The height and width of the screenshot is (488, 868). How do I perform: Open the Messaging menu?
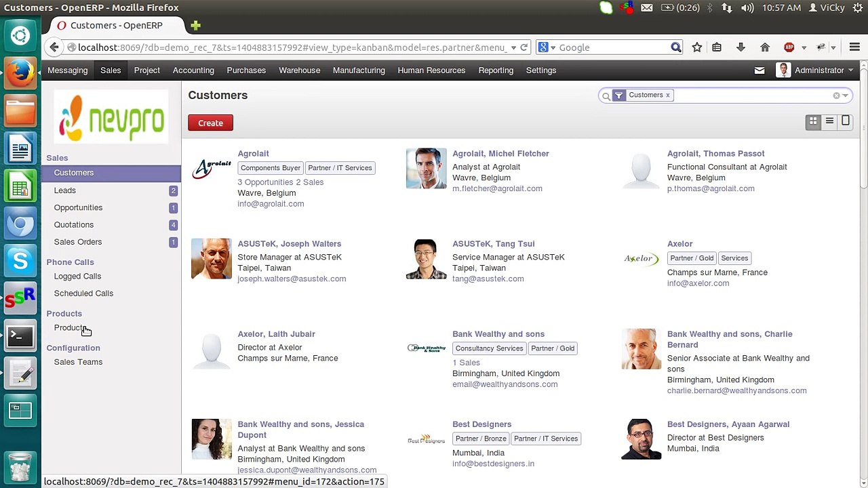coord(67,70)
